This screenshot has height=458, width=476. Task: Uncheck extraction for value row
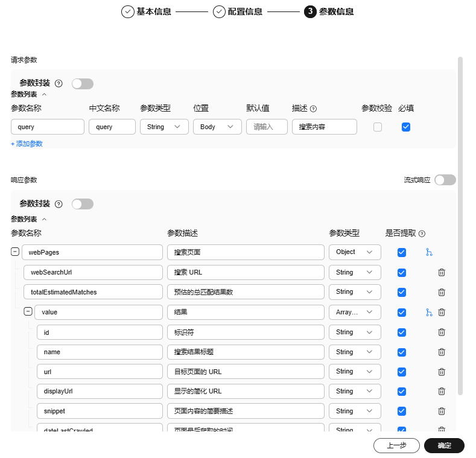click(x=402, y=313)
